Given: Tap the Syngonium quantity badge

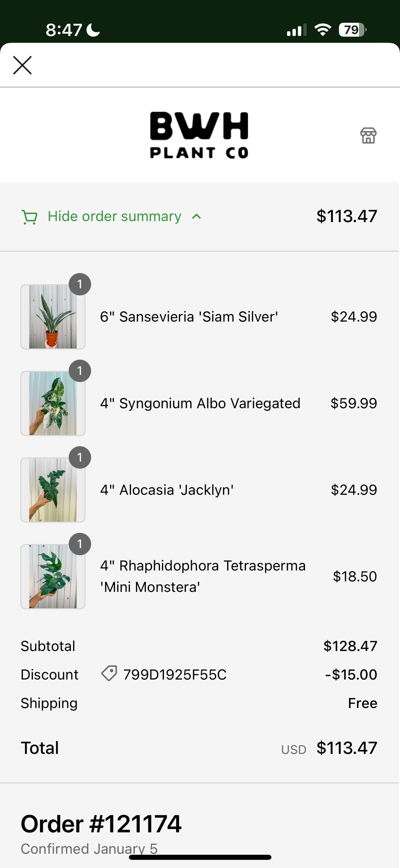Looking at the screenshot, I should coord(80,371).
